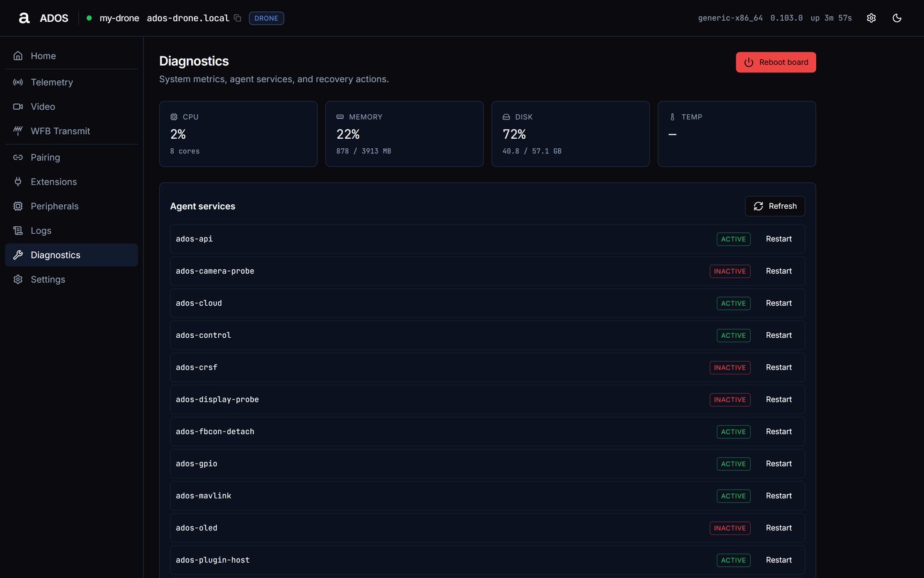Screen dimensions: 924x578
Task: Navigate to Extensions
Action: point(71,182)
